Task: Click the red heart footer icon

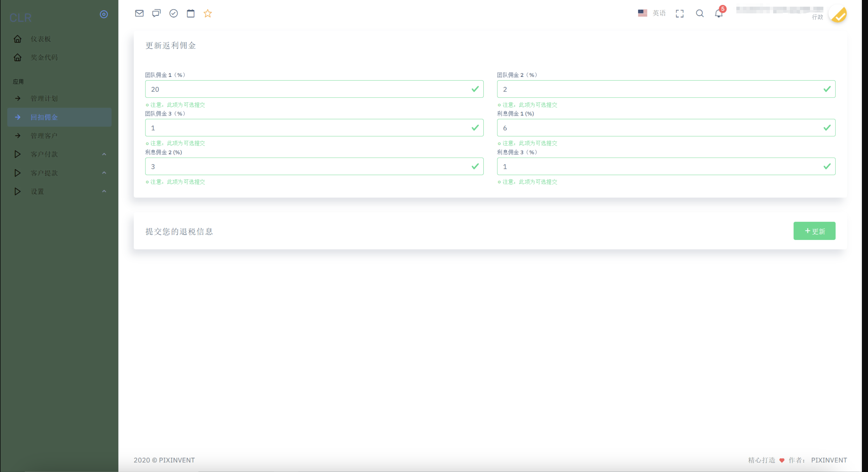Action: tap(782, 460)
